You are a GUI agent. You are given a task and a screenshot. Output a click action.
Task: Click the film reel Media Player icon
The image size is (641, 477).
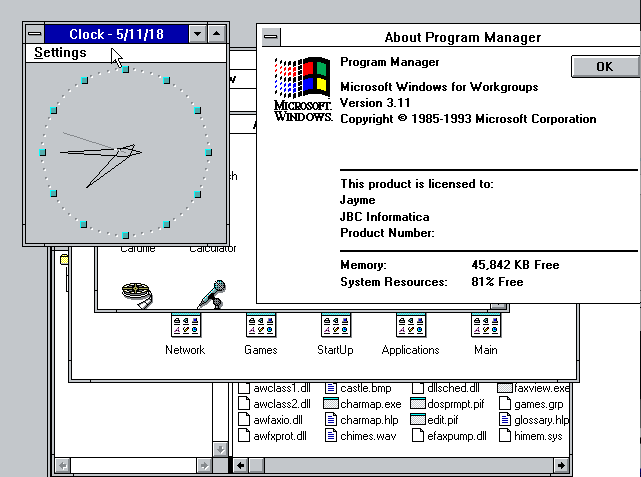[136, 294]
